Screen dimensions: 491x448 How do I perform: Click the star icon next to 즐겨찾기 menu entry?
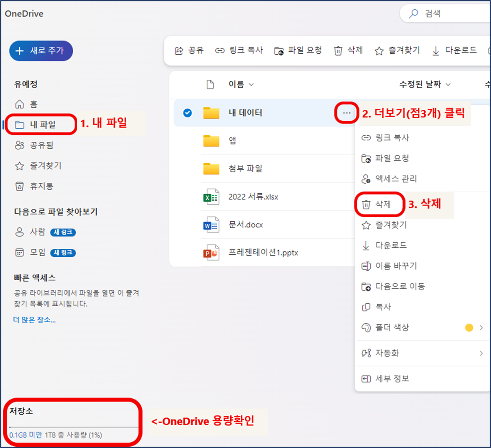click(366, 225)
